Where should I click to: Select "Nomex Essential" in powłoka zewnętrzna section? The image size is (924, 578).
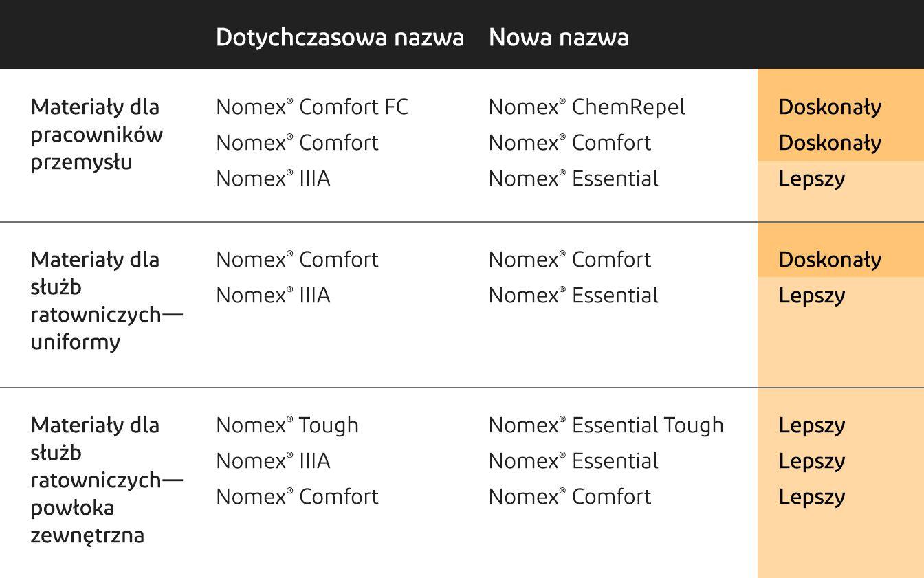pyautogui.click(x=573, y=461)
